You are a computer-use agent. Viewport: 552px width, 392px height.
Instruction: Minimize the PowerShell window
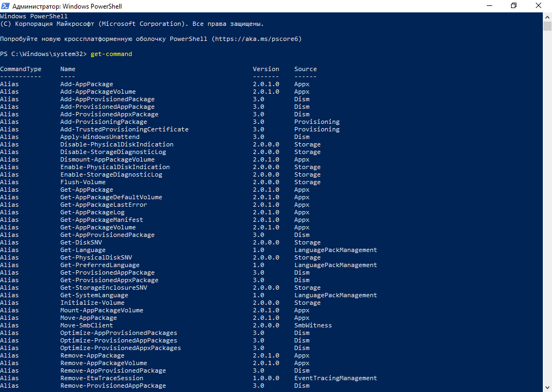pyautogui.click(x=488, y=5)
